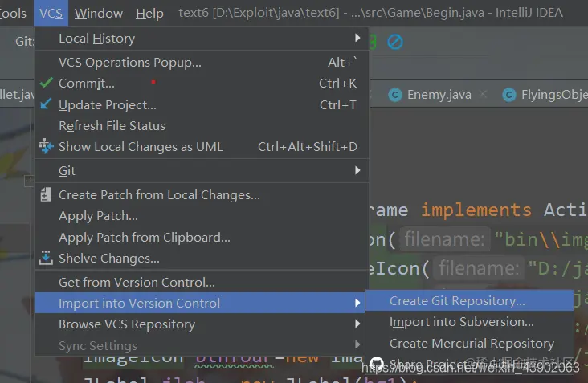Close the Enemy.java tab
The image size is (588, 383).
point(483,95)
